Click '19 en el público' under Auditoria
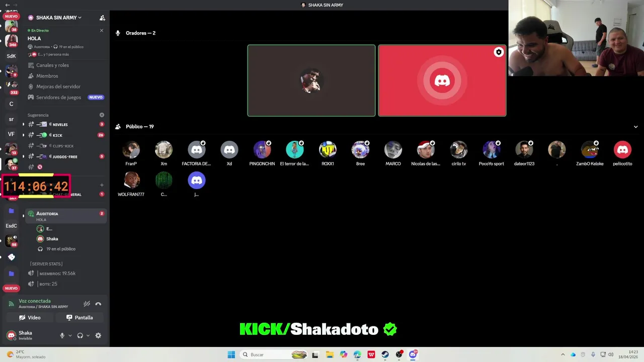 pyautogui.click(x=60, y=249)
